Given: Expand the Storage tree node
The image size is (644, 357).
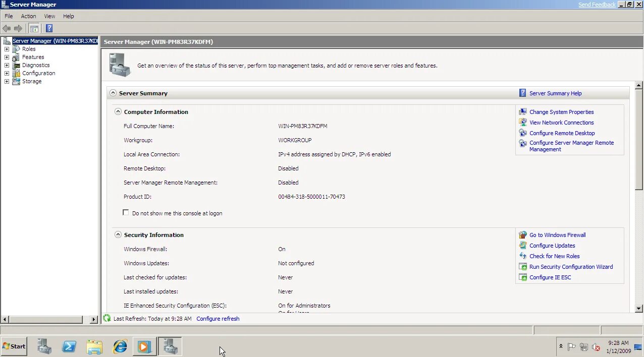Looking at the screenshot, I should pos(7,81).
